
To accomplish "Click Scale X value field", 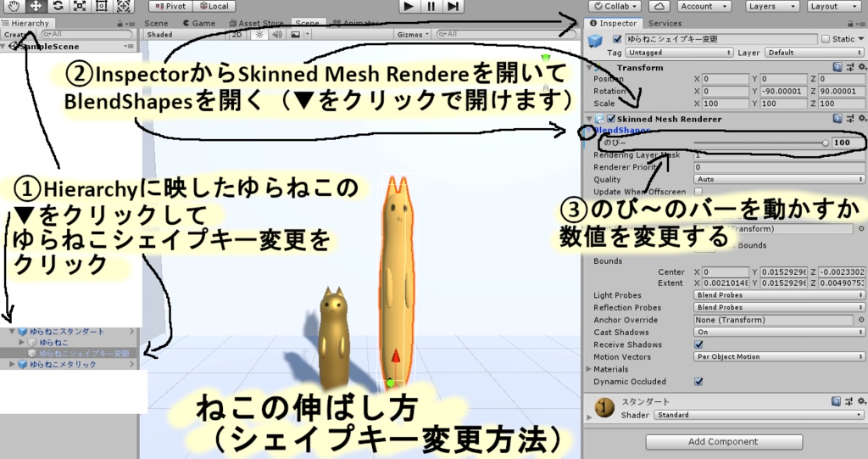I will [x=724, y=104].
